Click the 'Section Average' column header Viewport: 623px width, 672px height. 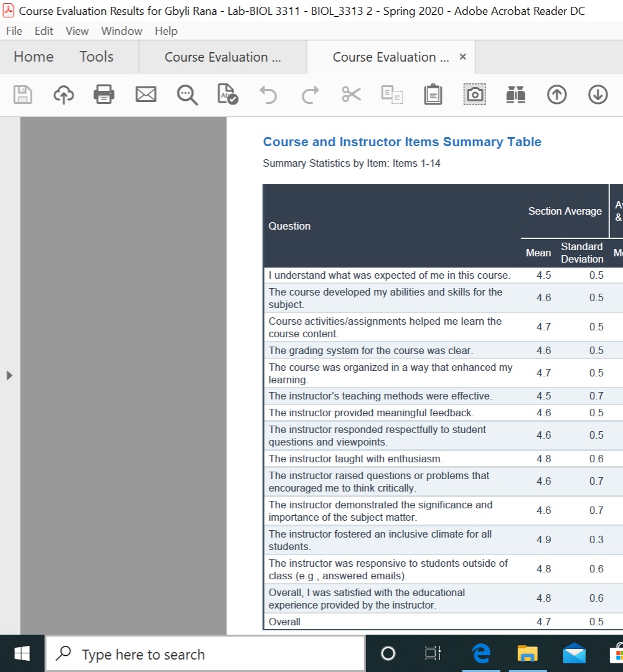tap(564, 212)
